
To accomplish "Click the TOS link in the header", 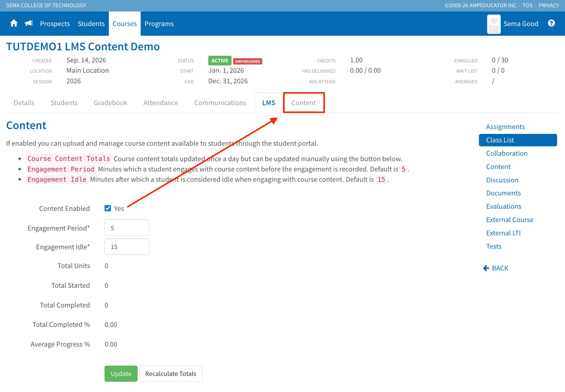I will click(x=527, y=5).
